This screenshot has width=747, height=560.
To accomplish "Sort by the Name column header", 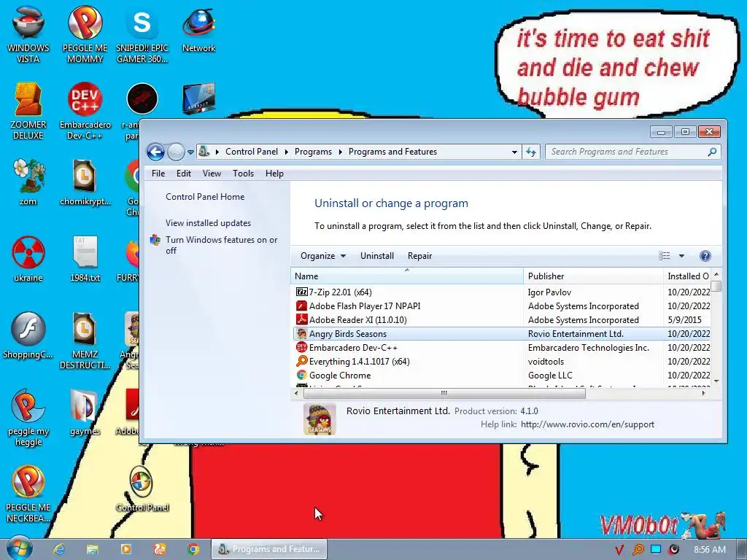I will (407, 276).
